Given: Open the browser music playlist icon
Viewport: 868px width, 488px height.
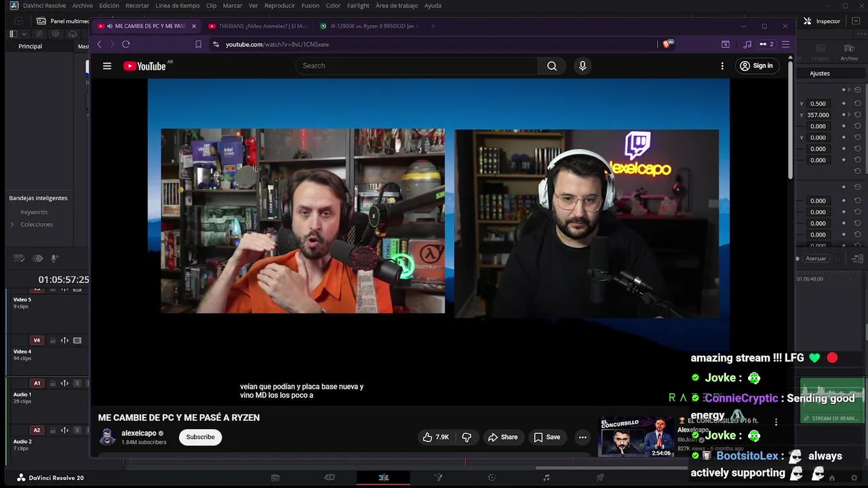Looking at the screenshot, I should (x=747, y=44).
